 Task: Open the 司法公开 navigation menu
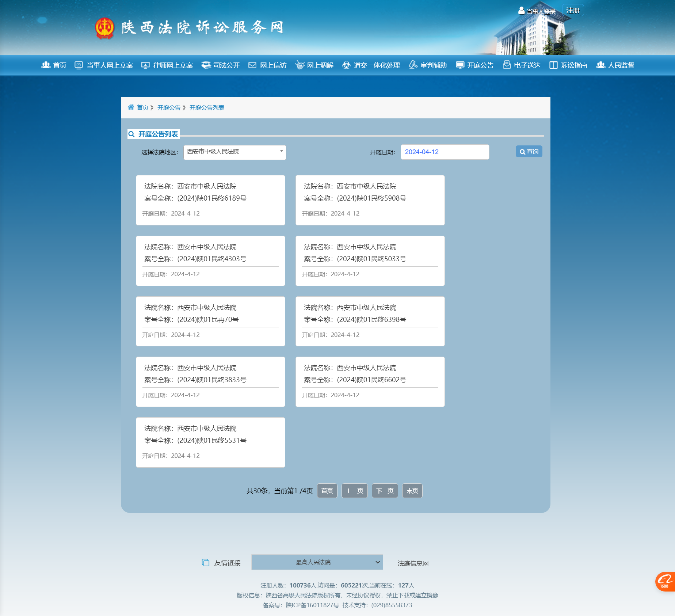[x=221, y=65]
